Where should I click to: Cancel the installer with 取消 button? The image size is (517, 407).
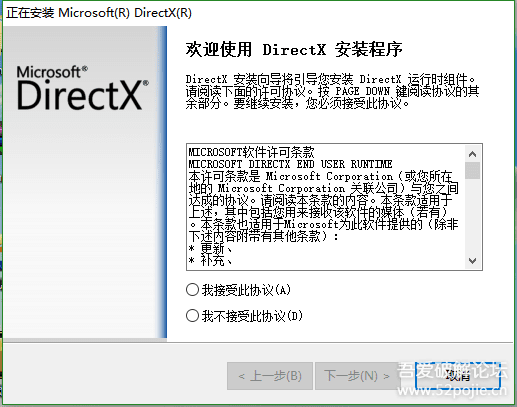click(x=458, y=376)
